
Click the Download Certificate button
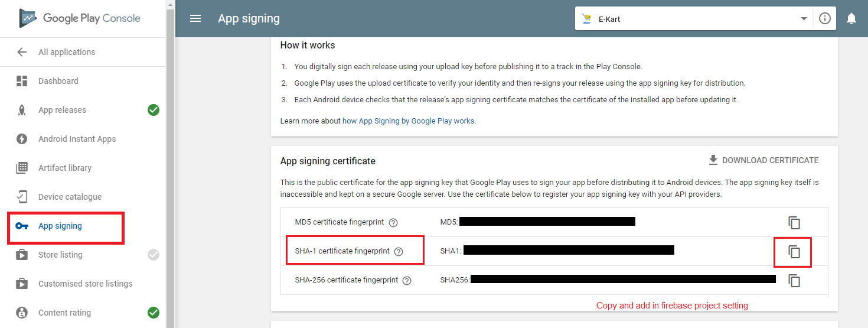click(763, 160)
